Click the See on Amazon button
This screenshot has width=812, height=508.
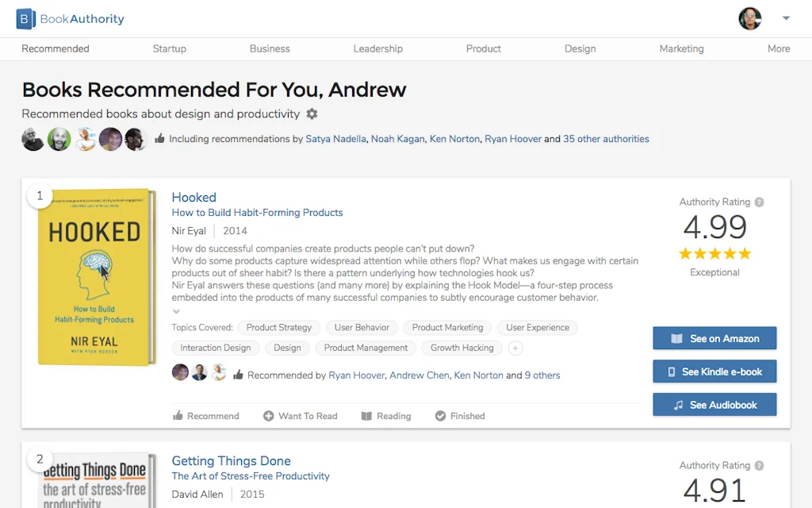(714, 338)
